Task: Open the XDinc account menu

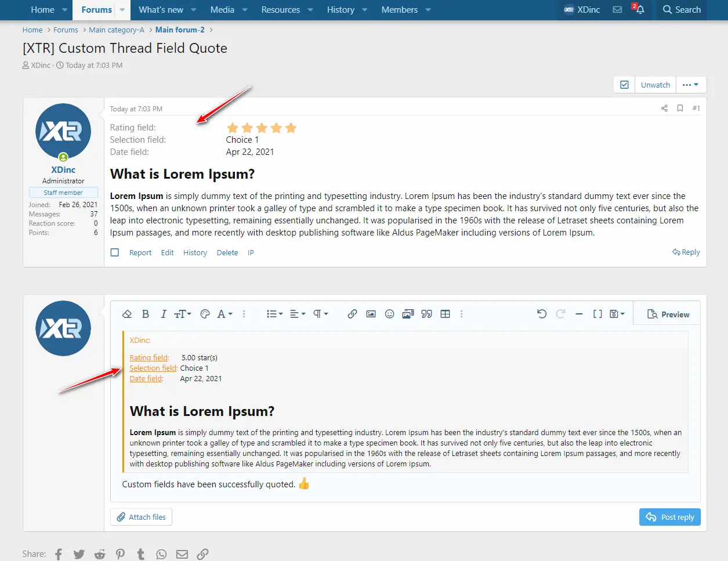Action: [582, 10]
